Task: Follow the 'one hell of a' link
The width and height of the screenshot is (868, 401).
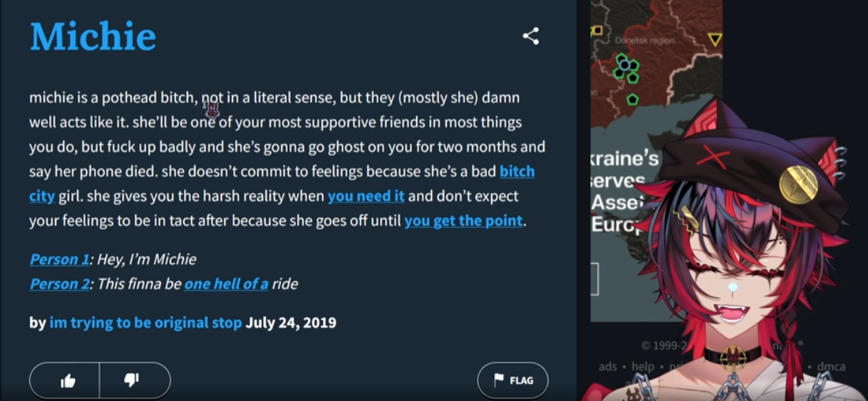Action: pos(226,284)
